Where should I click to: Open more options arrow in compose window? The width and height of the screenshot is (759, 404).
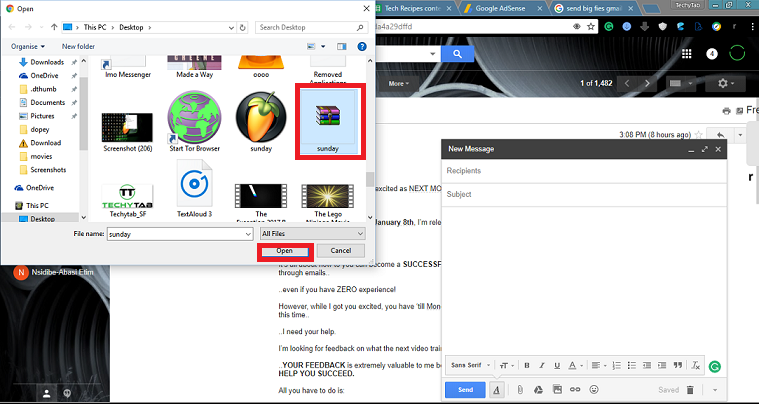pyautogui.click(x=714, y=390)
